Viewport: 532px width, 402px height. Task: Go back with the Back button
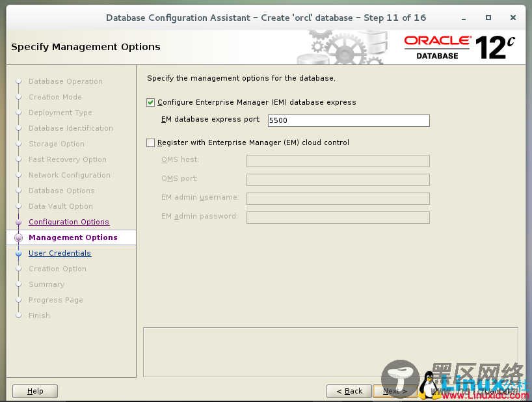click(349, 391)
